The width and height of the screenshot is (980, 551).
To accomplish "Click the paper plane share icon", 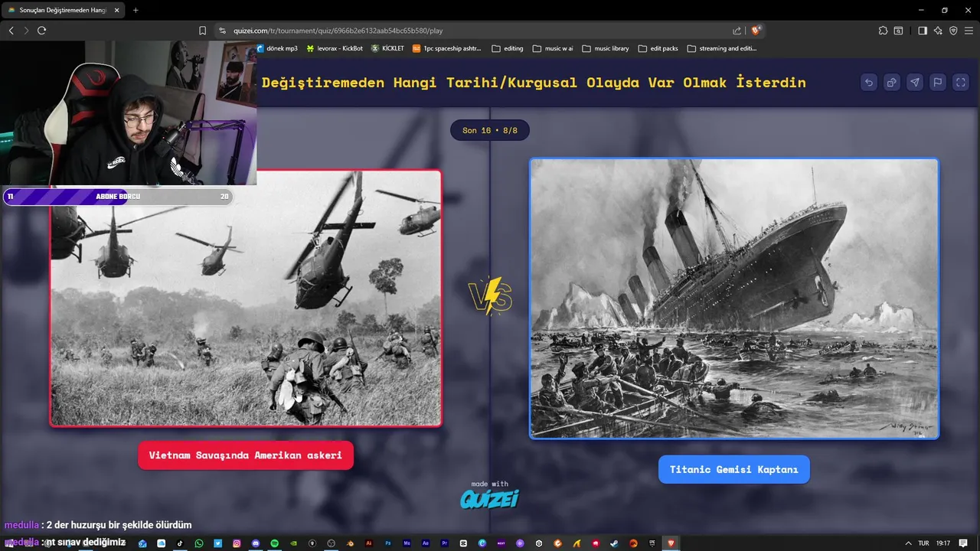I will pos(914,83).
